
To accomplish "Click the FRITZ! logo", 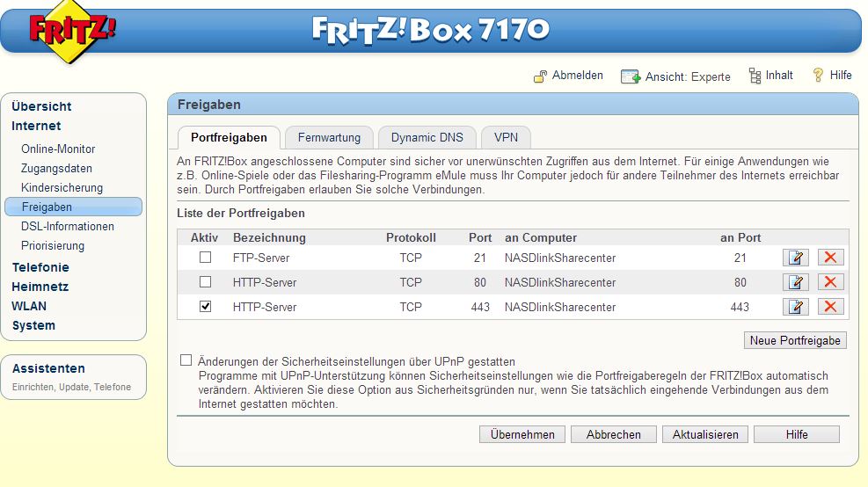I will tap(71, 32).
